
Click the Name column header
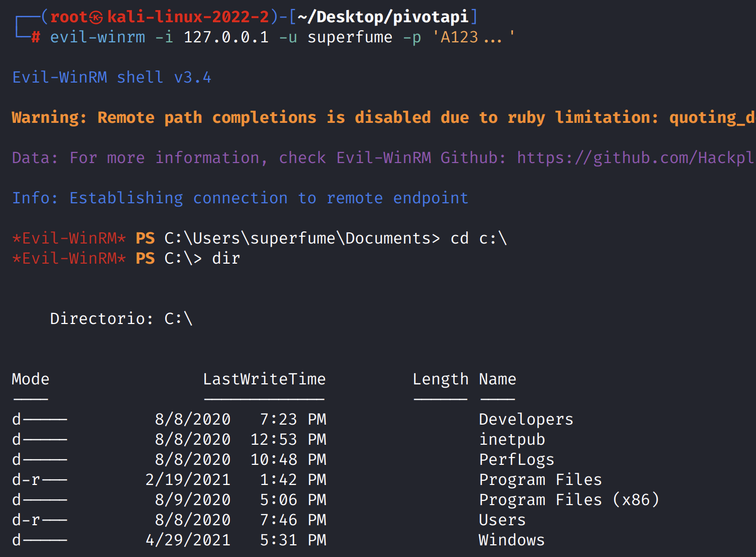point(497,379)
